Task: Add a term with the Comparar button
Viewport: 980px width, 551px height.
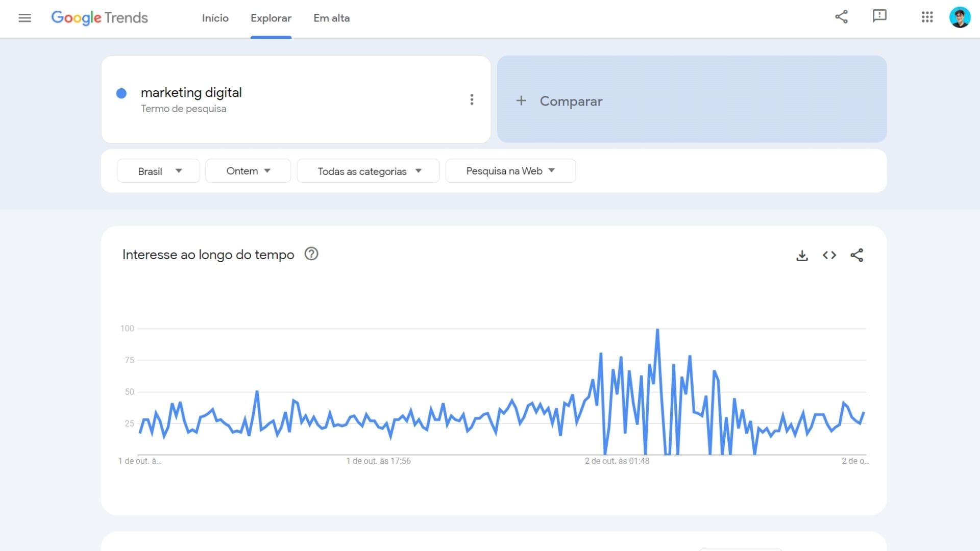Action: (560, 101)
